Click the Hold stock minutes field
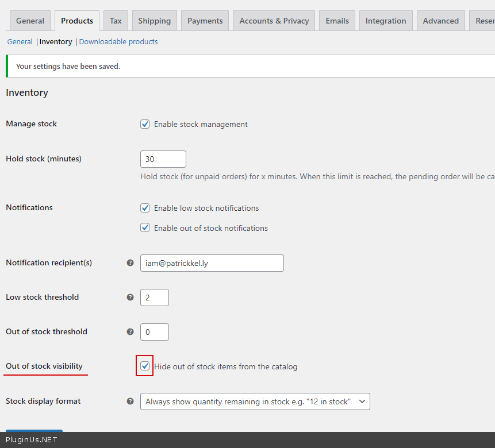 point(163,159)
